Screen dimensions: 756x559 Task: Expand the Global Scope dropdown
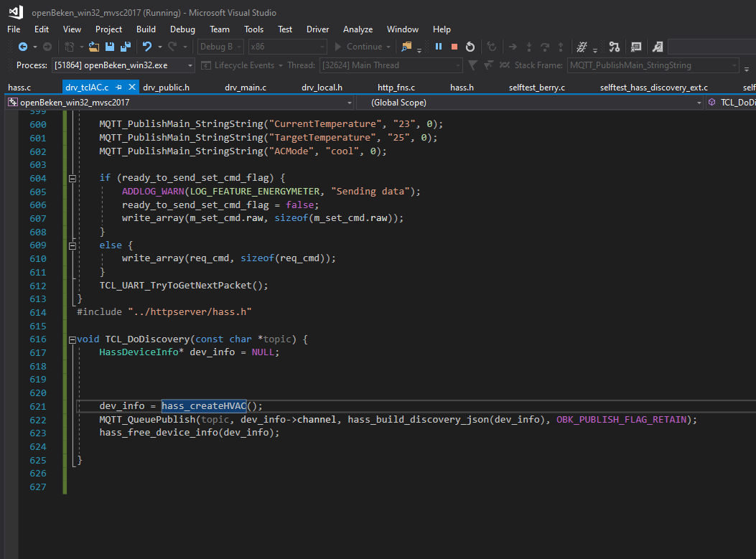tap(700, 103)
